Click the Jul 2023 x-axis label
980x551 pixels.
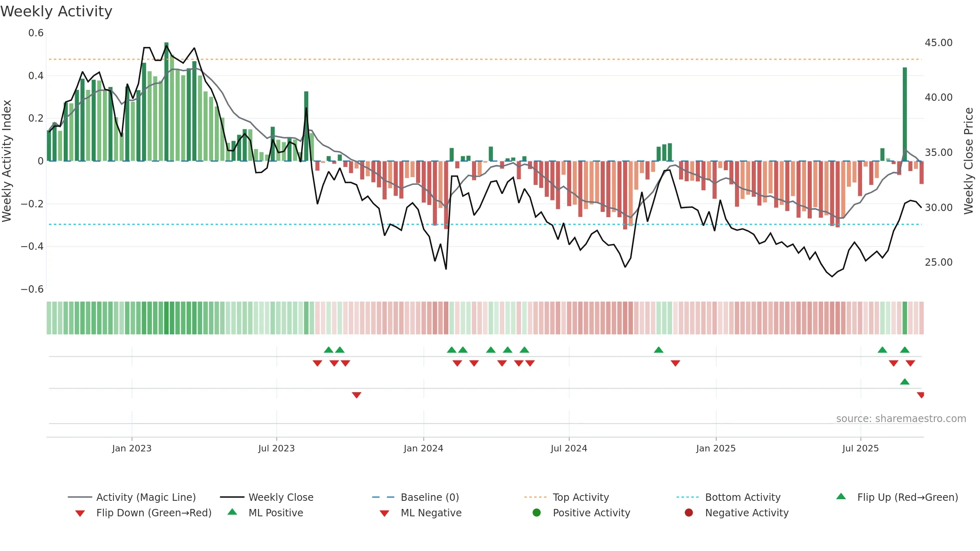[x=276, y=448]
